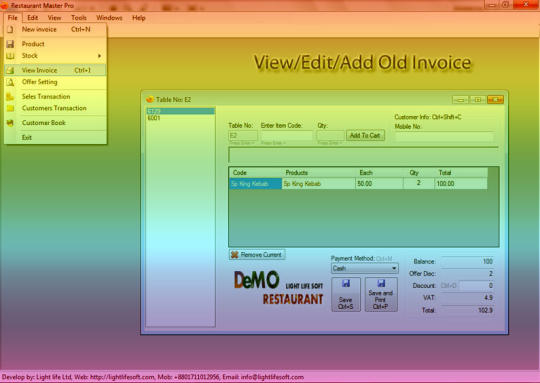
Task: Click the Restaurant Master Pro title bar icon
Action: [4, 5]
